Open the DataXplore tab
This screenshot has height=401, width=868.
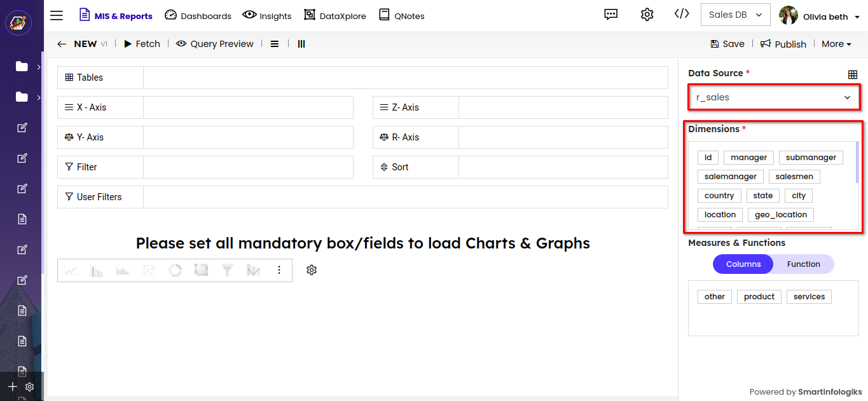335,16
